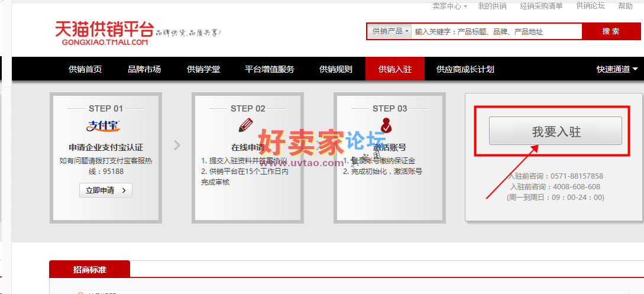Click the Tmall Gongxiao platform logo
This screenshot has width=644, height=294.
tap(104, 33)
